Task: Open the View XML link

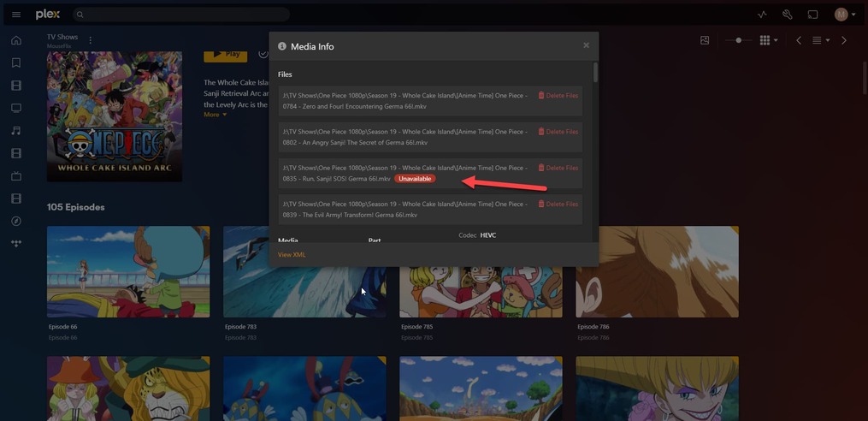Action: pos(291,255)
